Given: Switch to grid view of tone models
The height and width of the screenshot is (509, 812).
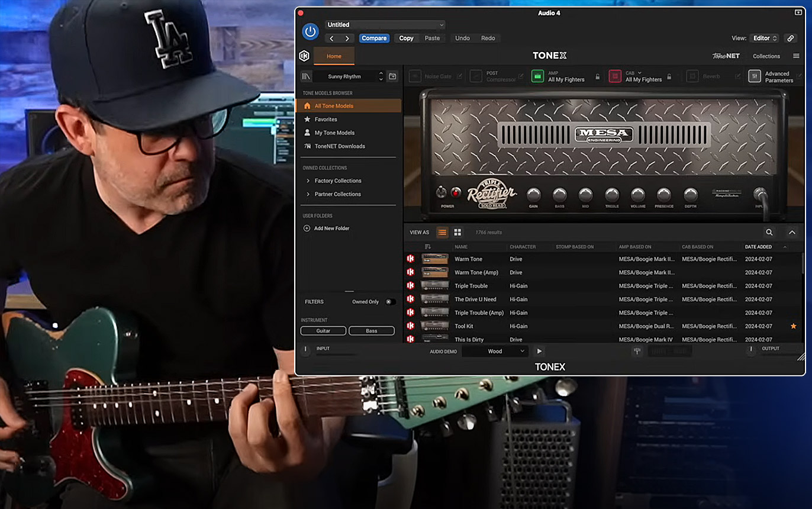Looking at the screenshot, I should 457,233.
